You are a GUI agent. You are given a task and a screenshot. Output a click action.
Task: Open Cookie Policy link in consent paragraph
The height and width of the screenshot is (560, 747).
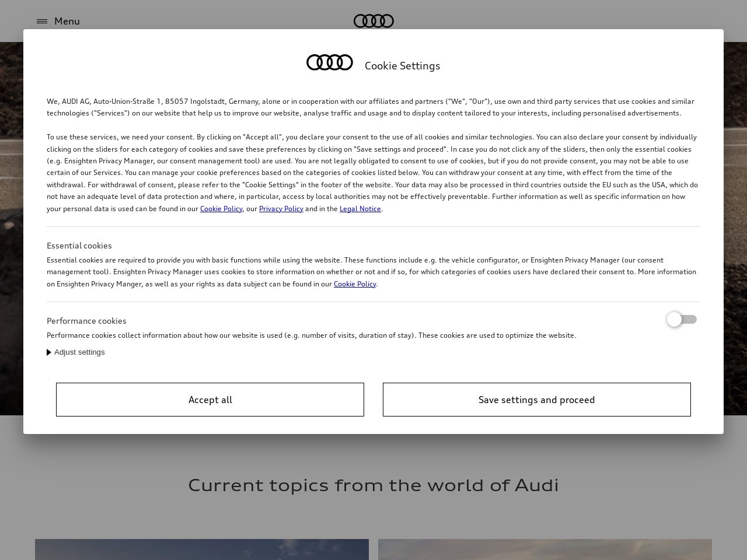pyautogui.click(x=221, y=209)
